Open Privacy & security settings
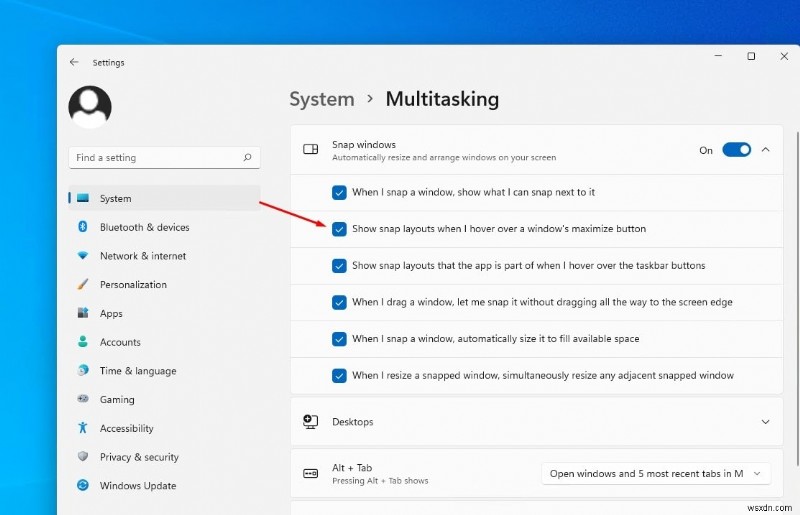800x515 pixels. [x=164, y=457]
